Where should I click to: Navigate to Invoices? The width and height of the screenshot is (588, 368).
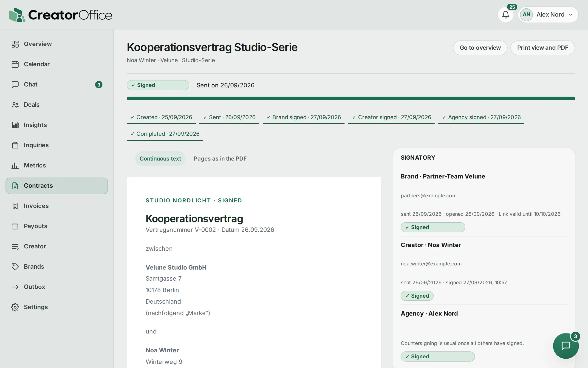tap(57, 206)
